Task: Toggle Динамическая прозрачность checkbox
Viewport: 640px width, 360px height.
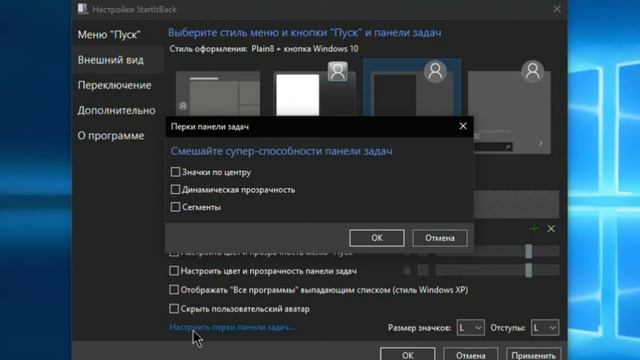Action: (175, 189)
